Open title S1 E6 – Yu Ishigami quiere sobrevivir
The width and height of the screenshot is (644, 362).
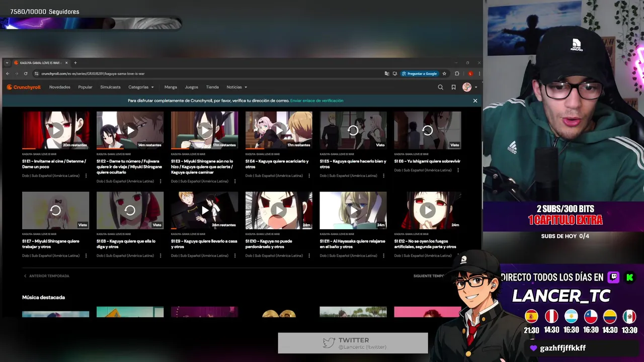(x=427, y=161)
